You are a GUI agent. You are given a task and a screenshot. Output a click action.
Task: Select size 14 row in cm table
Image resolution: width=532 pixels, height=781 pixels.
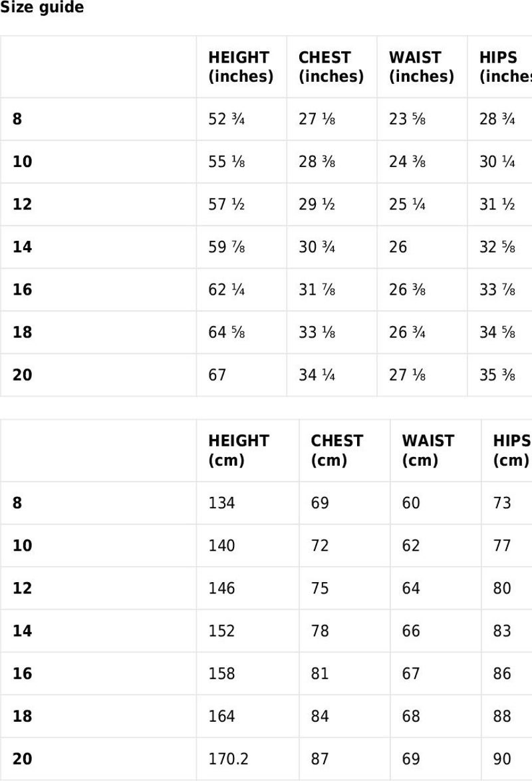pyautogui.click(x=266, y=631)
